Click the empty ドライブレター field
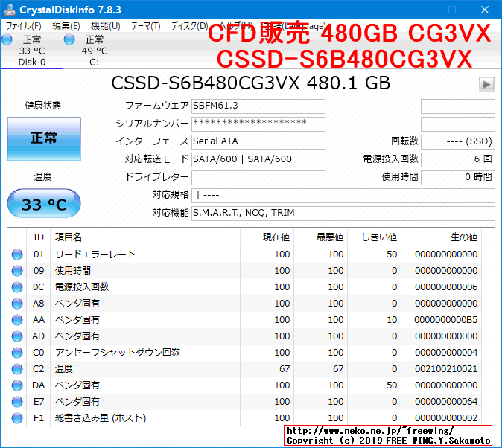 coord(258,178)
